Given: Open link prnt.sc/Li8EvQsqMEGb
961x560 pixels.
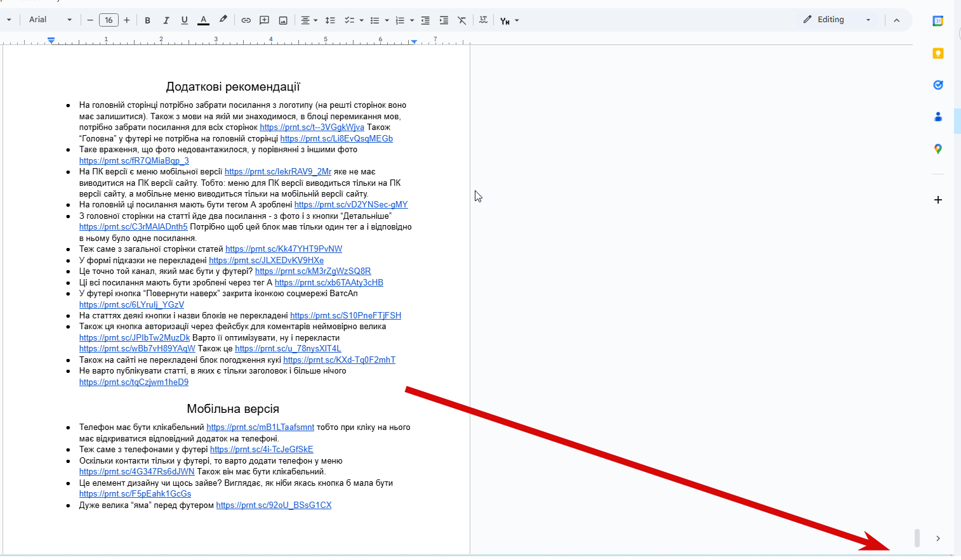Looking at the screenshot, I should 336,139.
